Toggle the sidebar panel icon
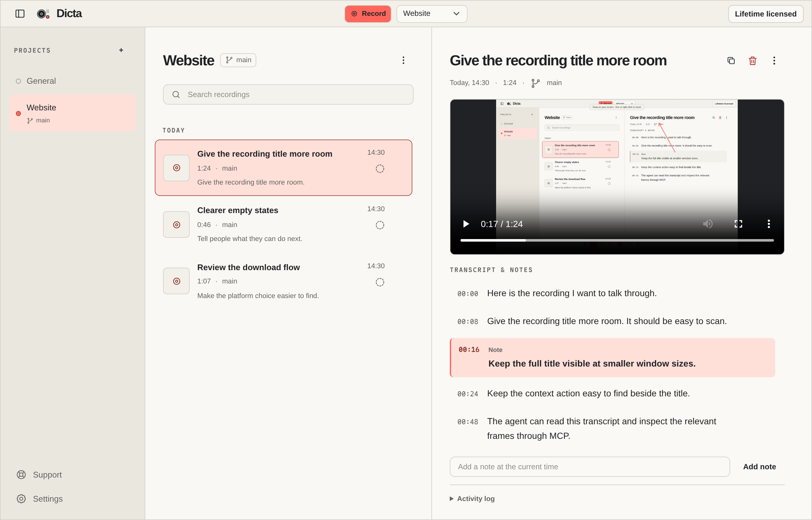The width and height of the screenshot is (812, 520). click(x=20, y=14)
